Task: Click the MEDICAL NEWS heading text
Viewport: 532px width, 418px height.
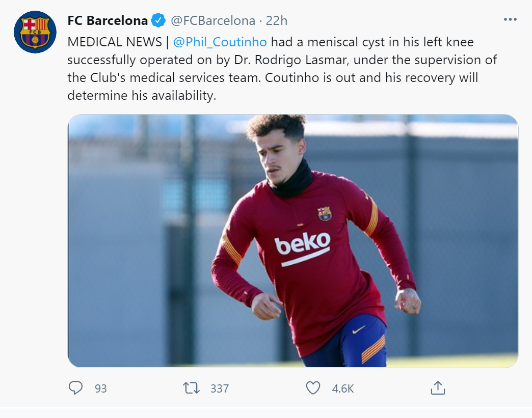Action: point(115,42)
